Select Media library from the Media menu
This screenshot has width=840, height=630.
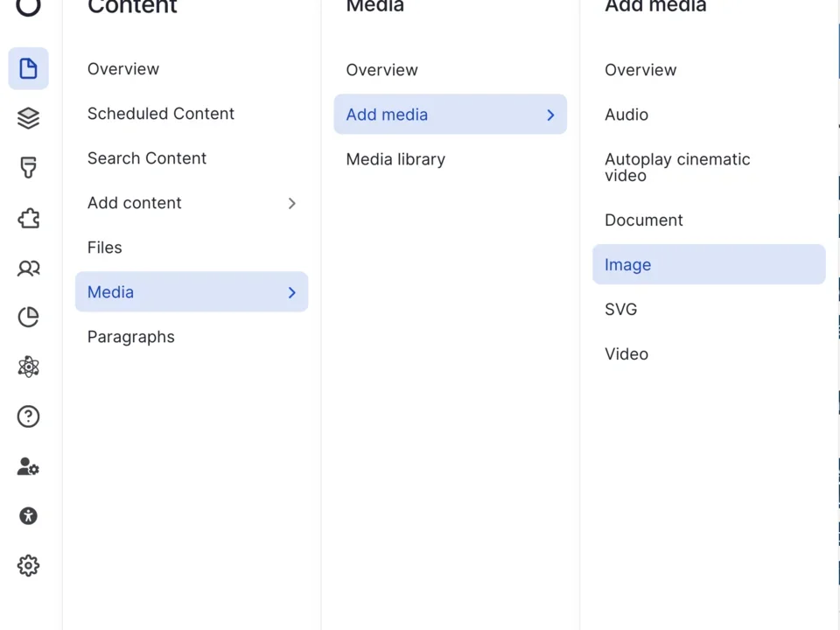pyautogui.click(x=395, y=159)
